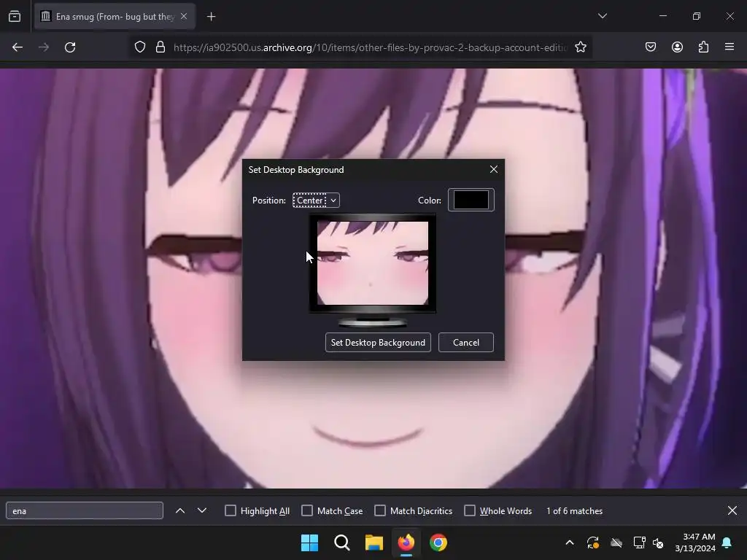Select the Ena smug tab
Viewport: 747px width, 560px height.
pos(115,17)
